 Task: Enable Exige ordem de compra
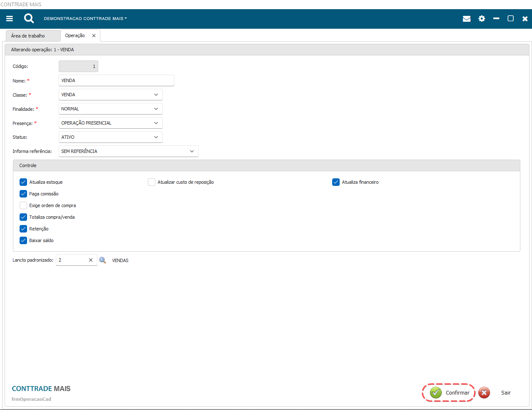[x=23, y=205]
